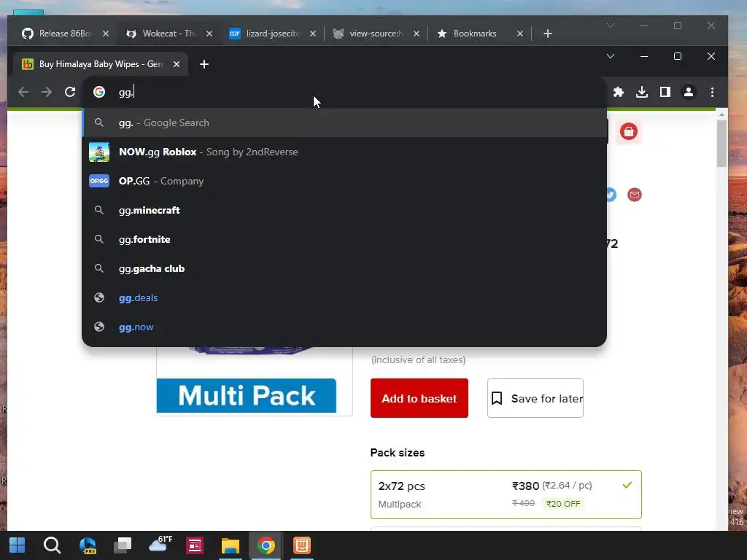Click the Multi Pack product banner
The height and width of the screenshot is (560, 747).
pos(247,395)
